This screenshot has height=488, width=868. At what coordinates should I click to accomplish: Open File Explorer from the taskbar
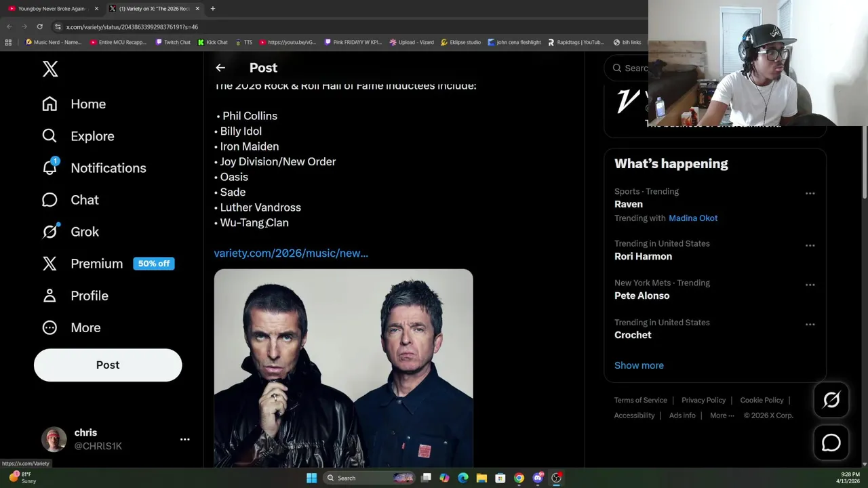coord(481,478)
